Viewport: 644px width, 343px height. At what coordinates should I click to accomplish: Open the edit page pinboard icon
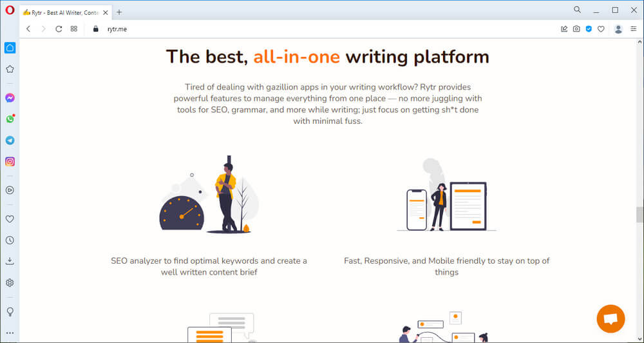click(564, 29)
